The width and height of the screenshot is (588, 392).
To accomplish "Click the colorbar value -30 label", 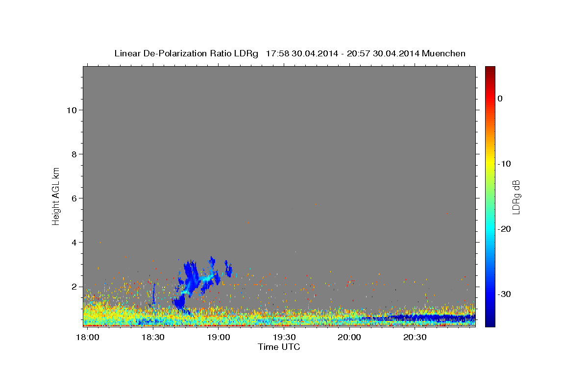I will tap(505, 294).
